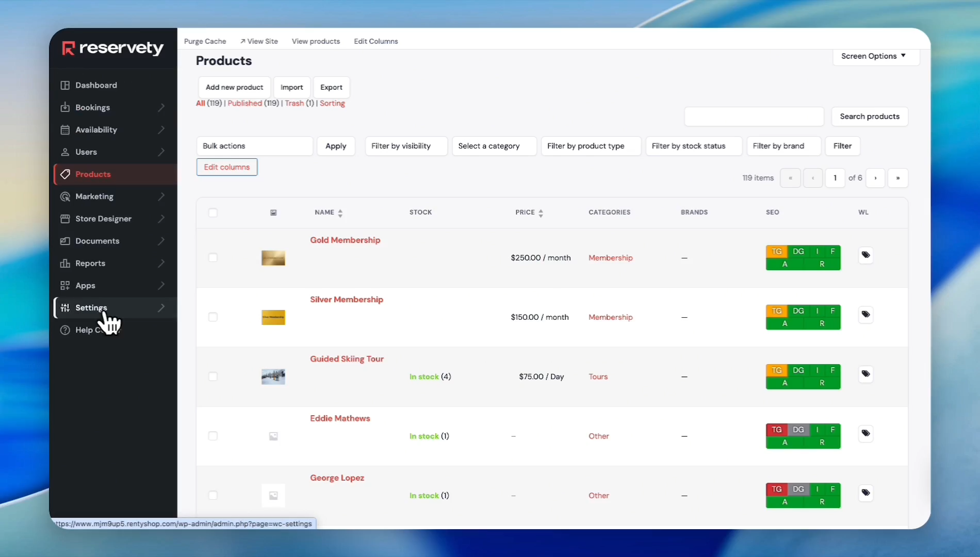Toggle the select-all products checkbox

coord(213,212)
